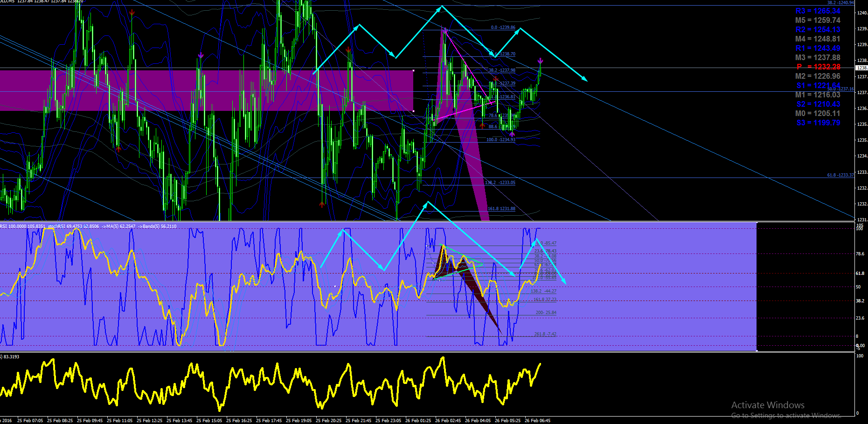Image resolution: width=868 pixels, height=424 pixels.
Task: Select the 26 Feb 04:05 time label
Action: click(478, 421)
